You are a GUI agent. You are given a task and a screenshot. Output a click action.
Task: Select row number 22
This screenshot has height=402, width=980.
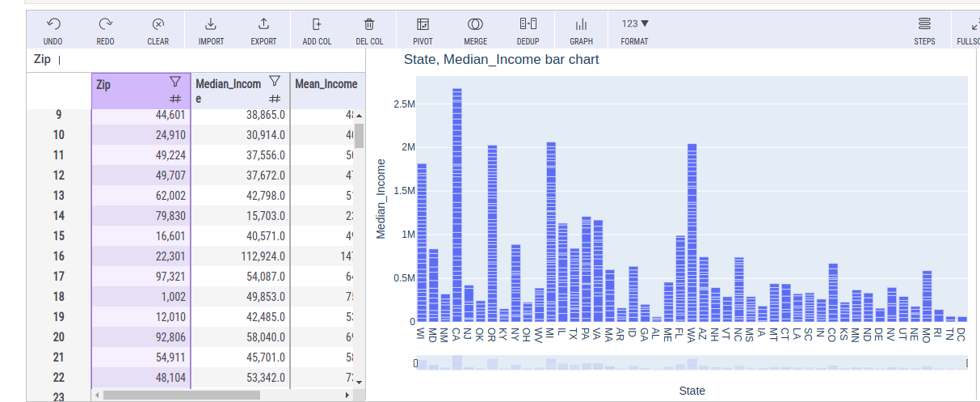[x=59, y=378]
